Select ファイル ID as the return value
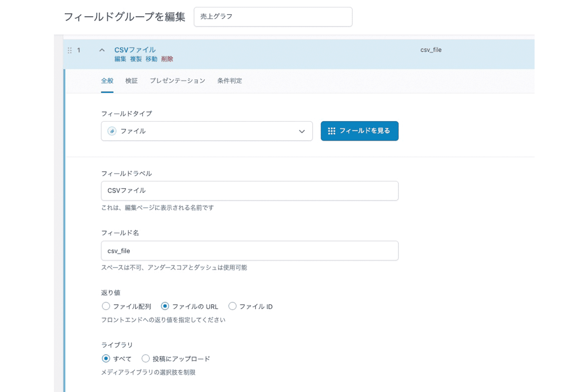588x392 pixels. 232,306
